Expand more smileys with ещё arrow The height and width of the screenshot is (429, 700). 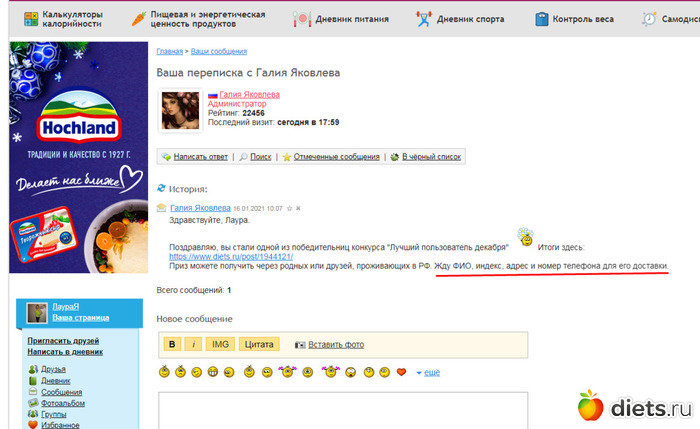coord(427,372)
